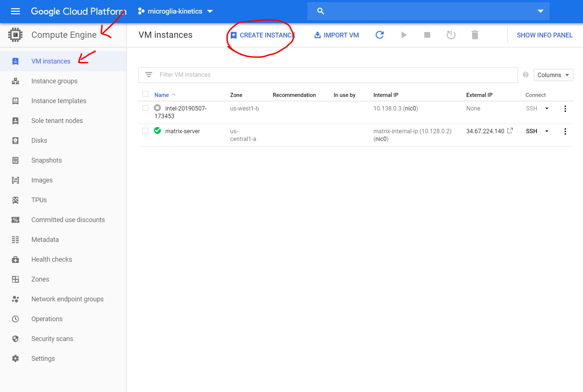This screenshot has width=583, height=392.
Task: Click the intel instance stopped status icon
Action: tap(158, 108)
